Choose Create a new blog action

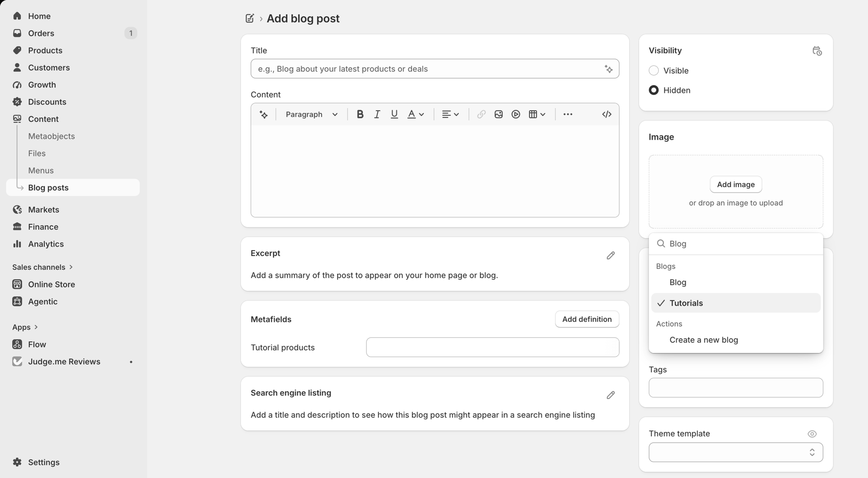point(736,340)
